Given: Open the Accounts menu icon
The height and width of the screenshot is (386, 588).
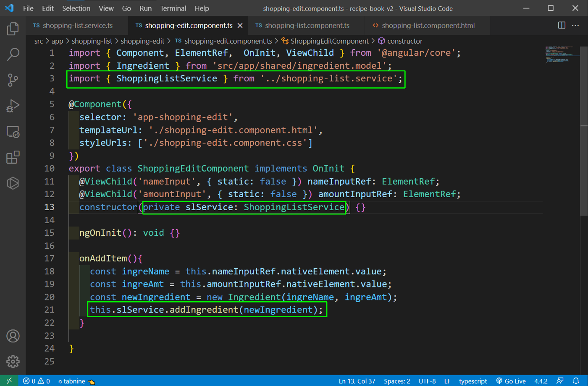Looking at the screenshot, I should (13, 336).
